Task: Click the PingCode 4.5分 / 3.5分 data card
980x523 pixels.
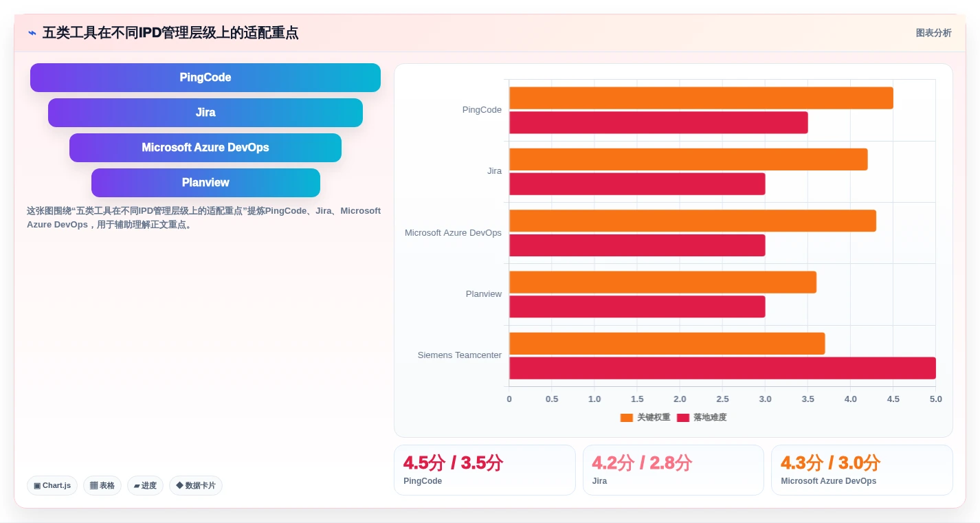Action: click(485, 470)
